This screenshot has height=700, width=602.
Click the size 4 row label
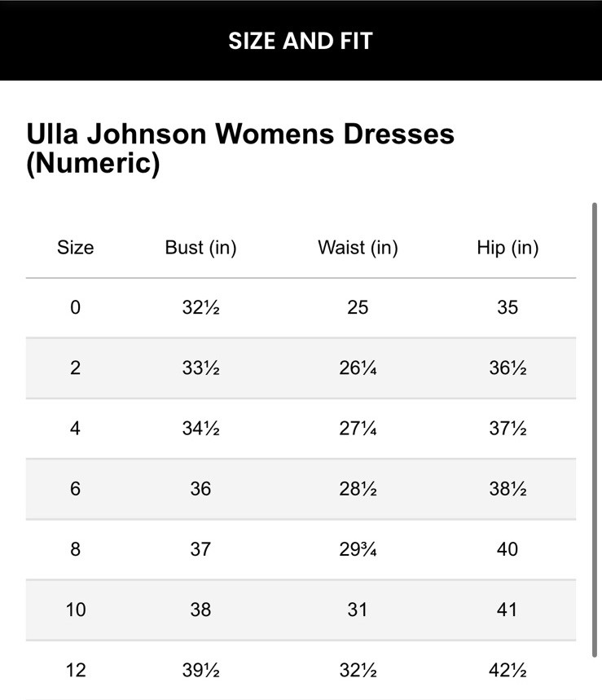click(75, 429)
